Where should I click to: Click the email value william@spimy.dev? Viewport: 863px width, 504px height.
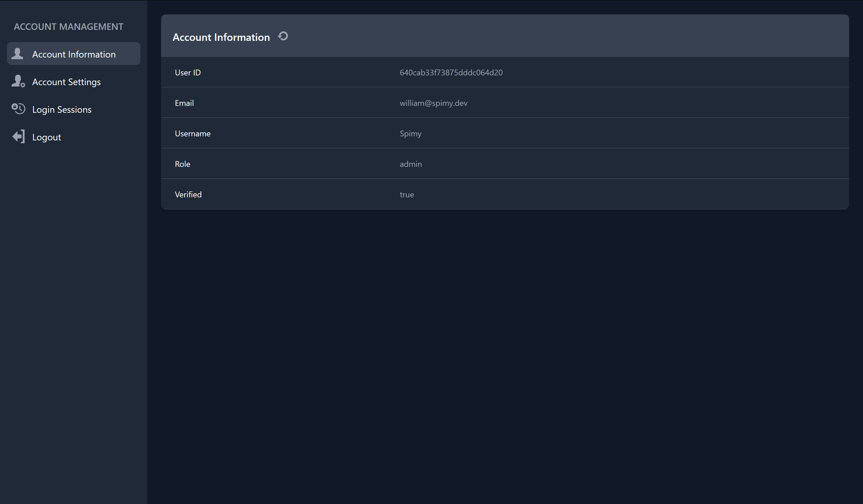[x=433, y=103]
